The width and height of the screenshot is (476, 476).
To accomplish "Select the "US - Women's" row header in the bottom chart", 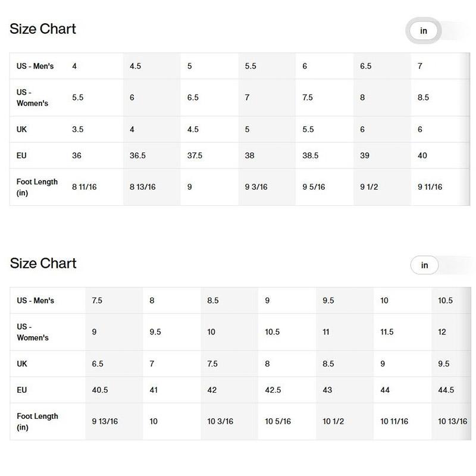I will [x=32, y=332].
